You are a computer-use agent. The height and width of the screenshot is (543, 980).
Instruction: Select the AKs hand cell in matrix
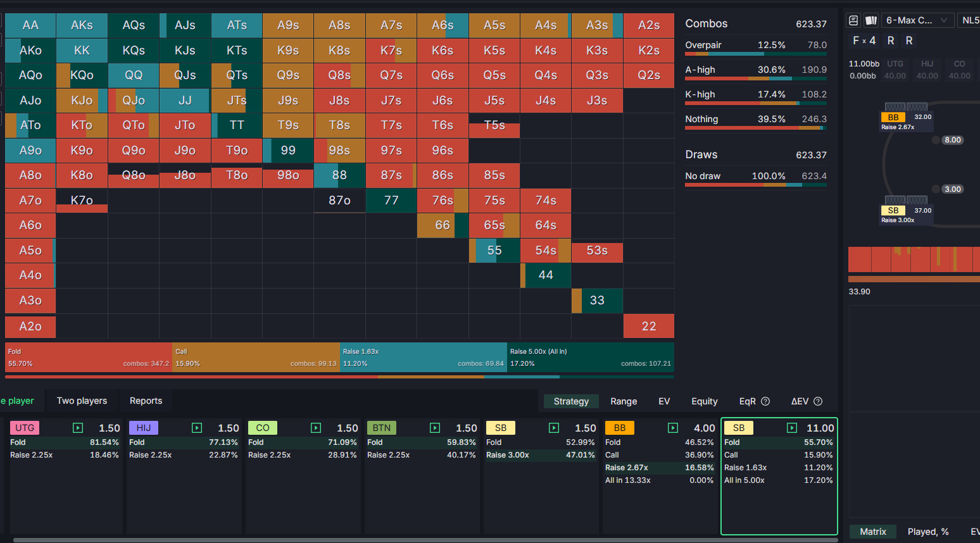click(82, 25)
